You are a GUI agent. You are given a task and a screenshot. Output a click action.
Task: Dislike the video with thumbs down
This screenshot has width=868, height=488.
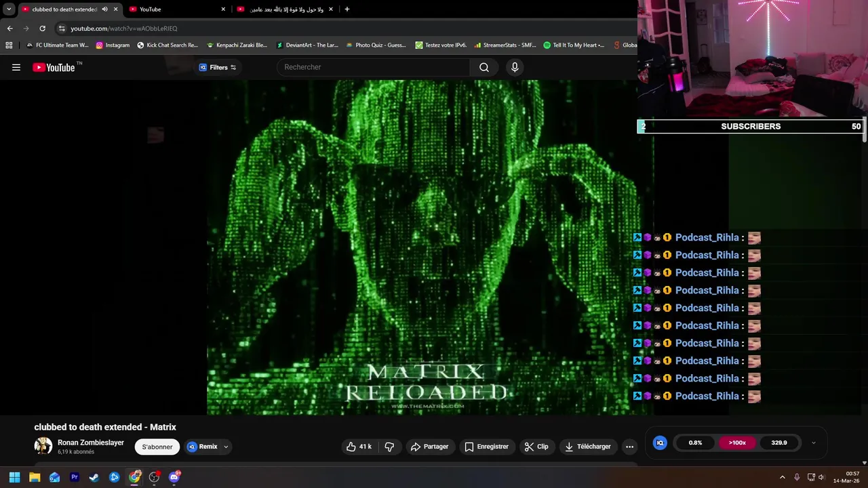pyautogui.click(x=389, y=447)
